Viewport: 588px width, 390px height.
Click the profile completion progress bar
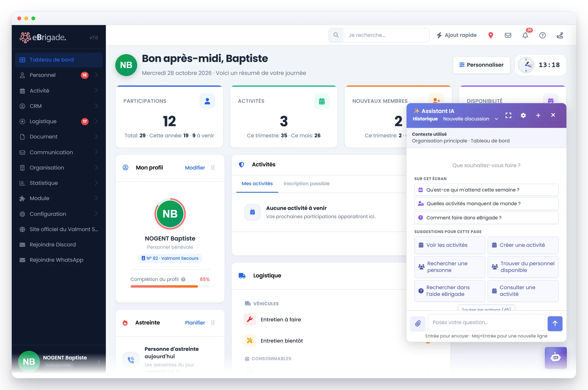(x=170, y=286)
